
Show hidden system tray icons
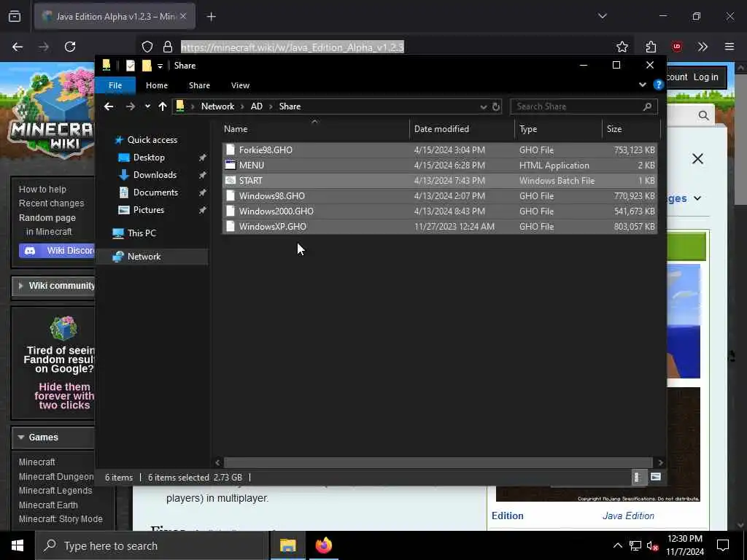tap(617, 545)
